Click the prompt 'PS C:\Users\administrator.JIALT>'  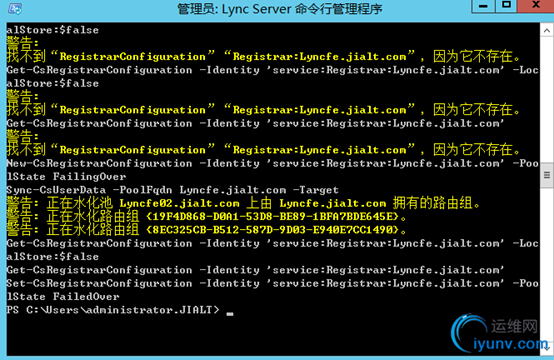click(113, 310)
